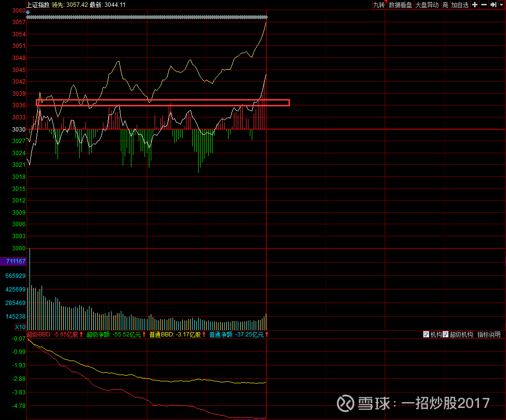
Task: Click 普通BBD: -3.17亿股 readout
Action: tap(175, 334)
